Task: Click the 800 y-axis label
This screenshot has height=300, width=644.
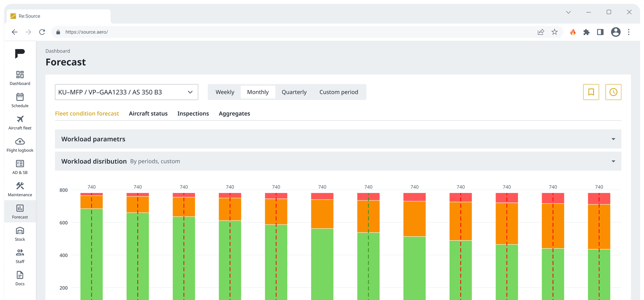Action: tap(63, 190)
